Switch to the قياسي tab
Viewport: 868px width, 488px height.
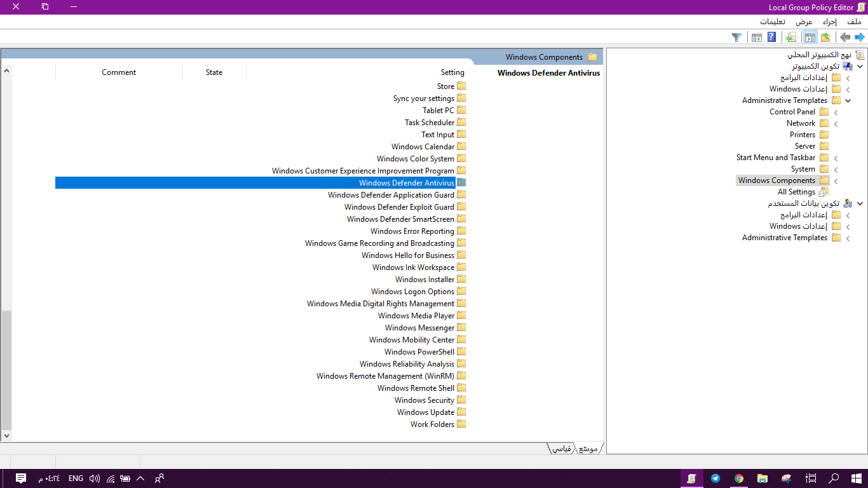(x=560, y=449)
